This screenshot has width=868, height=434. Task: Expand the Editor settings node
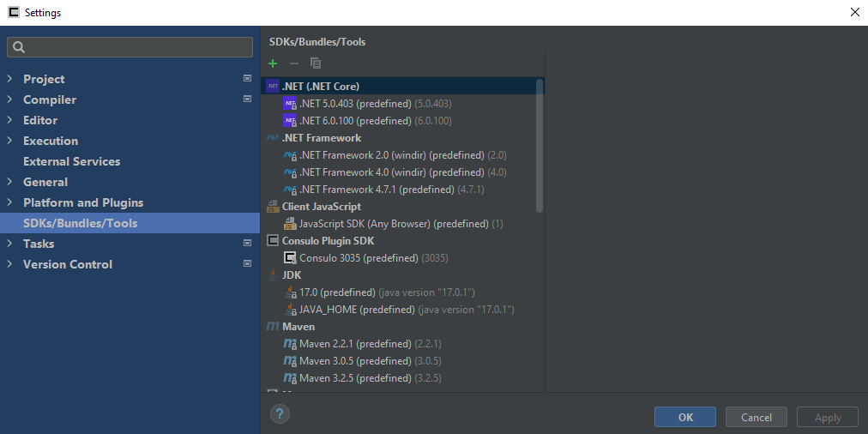[x=9, y=120]
